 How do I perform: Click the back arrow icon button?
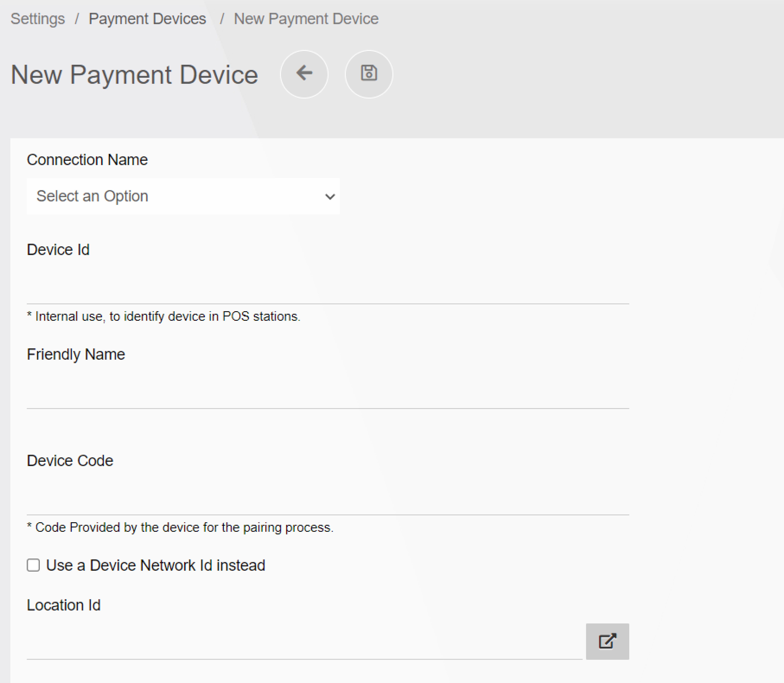(x=304, y=74)
